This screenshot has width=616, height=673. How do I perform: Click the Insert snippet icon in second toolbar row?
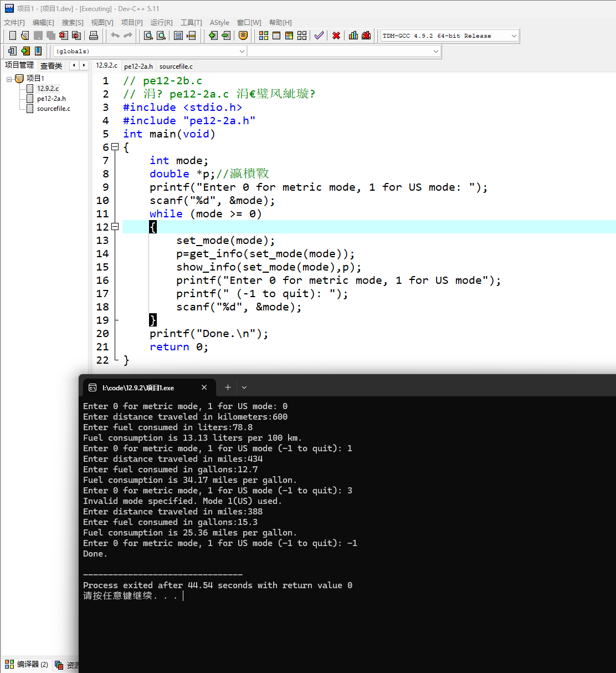pyautogui.click(x=12, y=51)
